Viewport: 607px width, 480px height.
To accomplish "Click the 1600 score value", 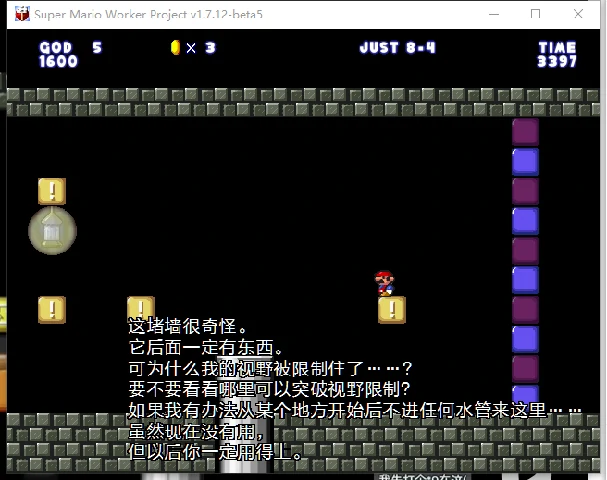I will 58,61.
